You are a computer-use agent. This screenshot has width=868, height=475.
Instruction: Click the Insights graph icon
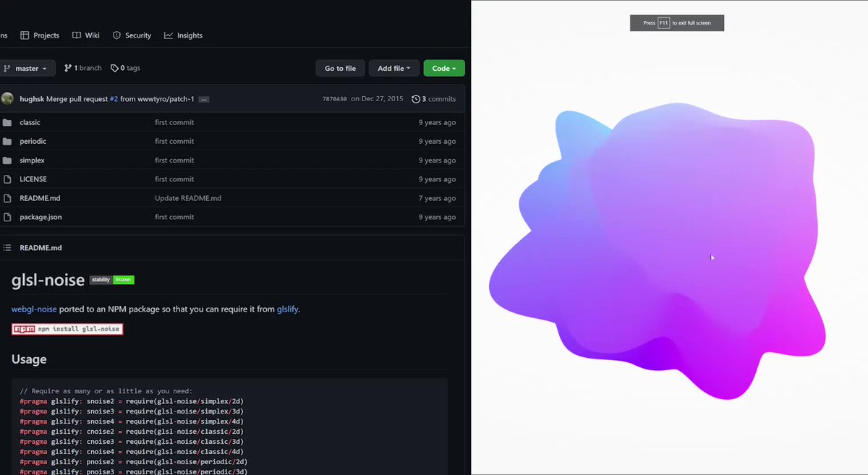pos(169,35)
